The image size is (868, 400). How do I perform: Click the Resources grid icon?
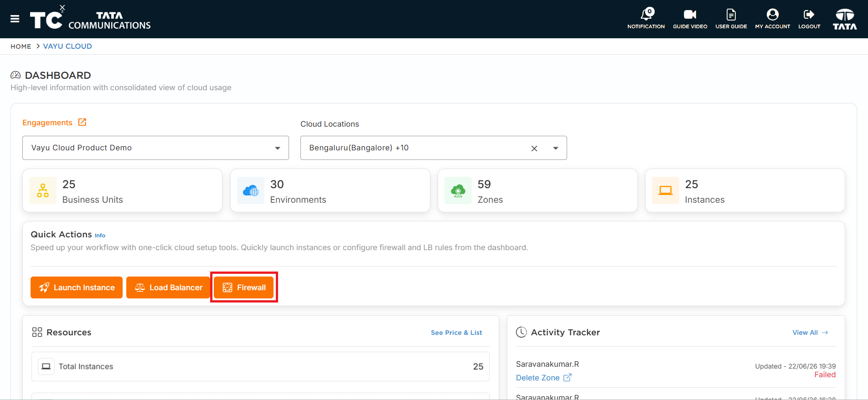37,332
